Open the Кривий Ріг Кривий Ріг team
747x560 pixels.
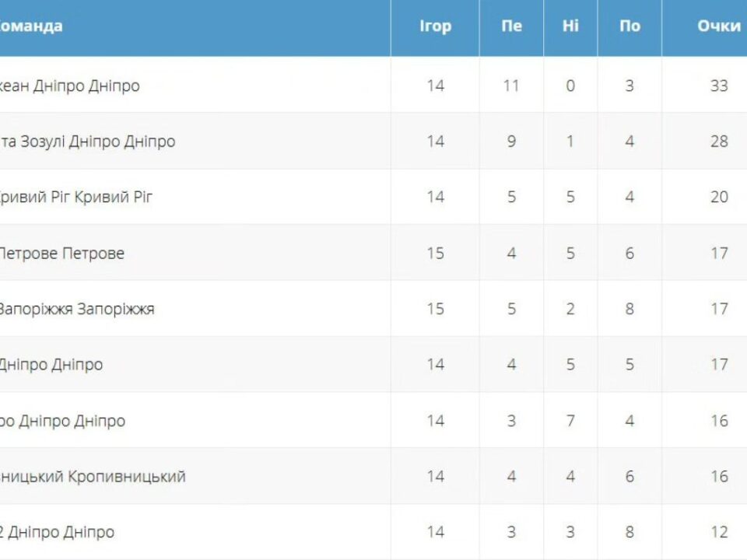(76, 197)
